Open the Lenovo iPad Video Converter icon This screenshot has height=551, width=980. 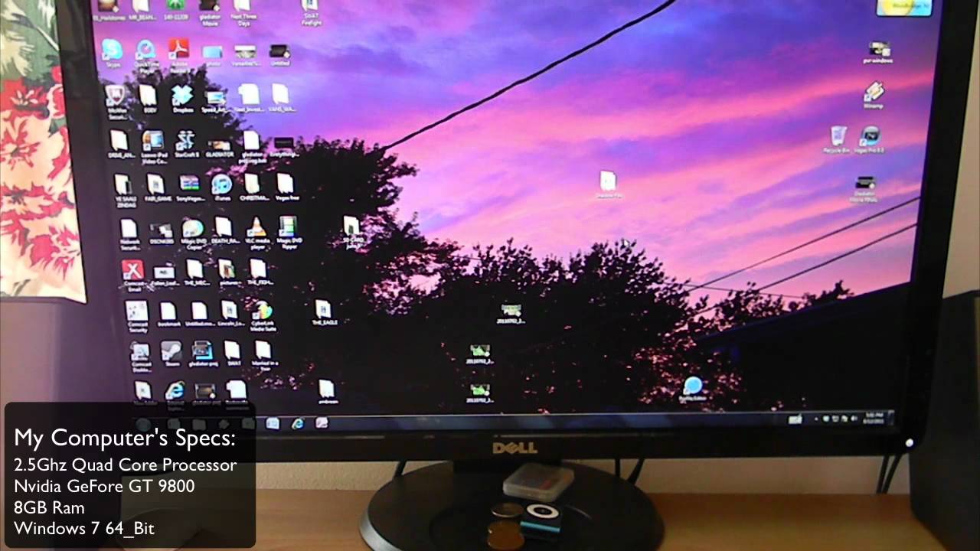tap(153, 145)
